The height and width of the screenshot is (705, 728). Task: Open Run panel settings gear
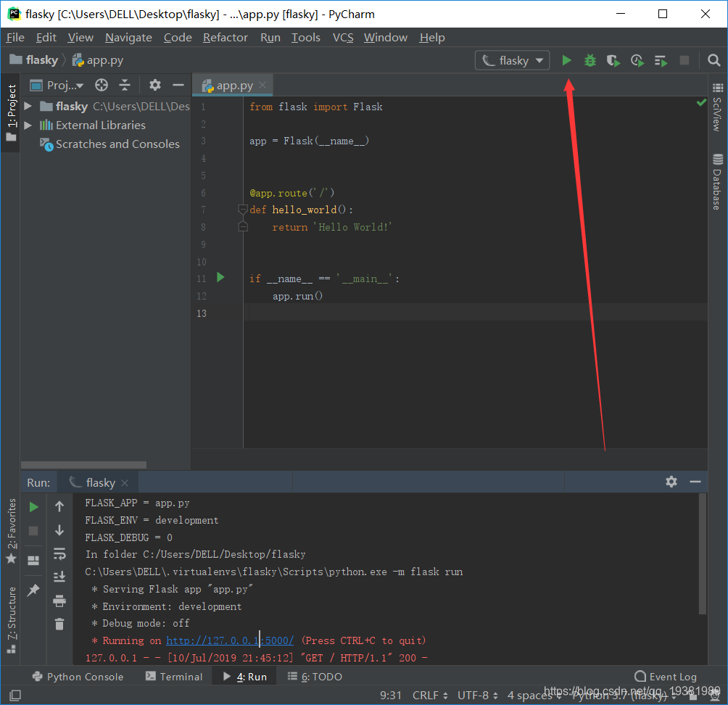coord(671,482)
